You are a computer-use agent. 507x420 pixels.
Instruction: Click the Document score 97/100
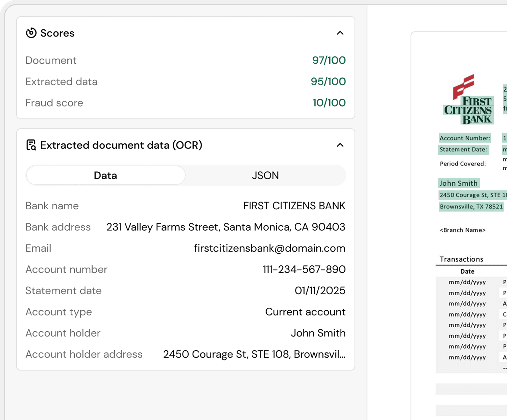[x=328, y=60]
